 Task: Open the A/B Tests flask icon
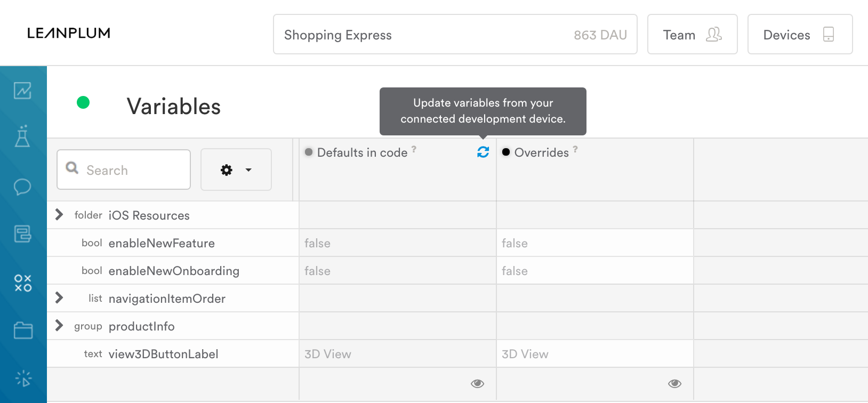pyautogui.click(x=22, y=136)
